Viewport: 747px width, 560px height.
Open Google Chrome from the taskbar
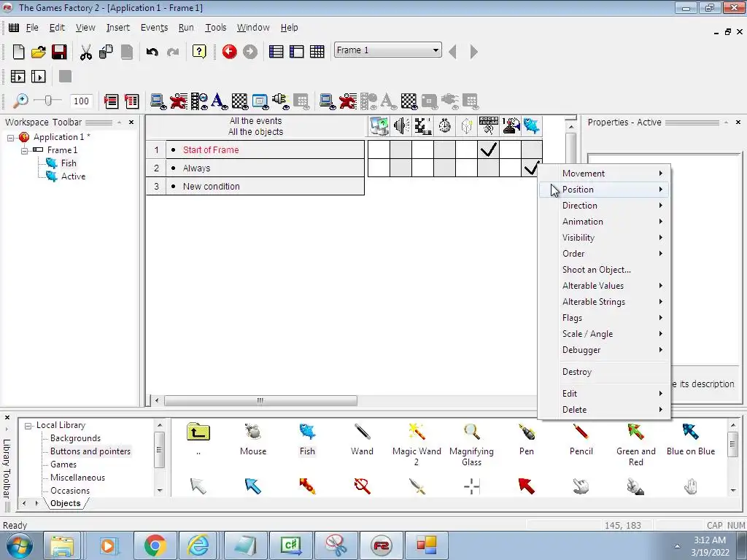155,545
